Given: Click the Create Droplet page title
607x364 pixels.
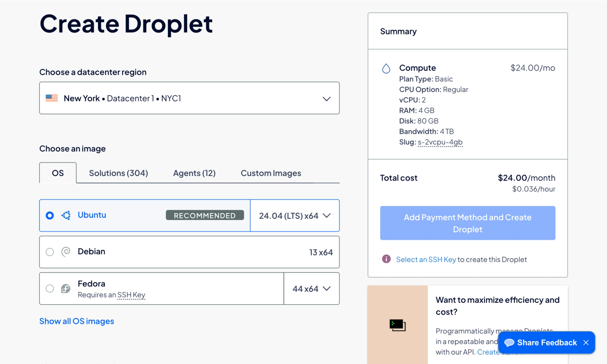Looking at the screenshot, I should (x=126, y=24).
